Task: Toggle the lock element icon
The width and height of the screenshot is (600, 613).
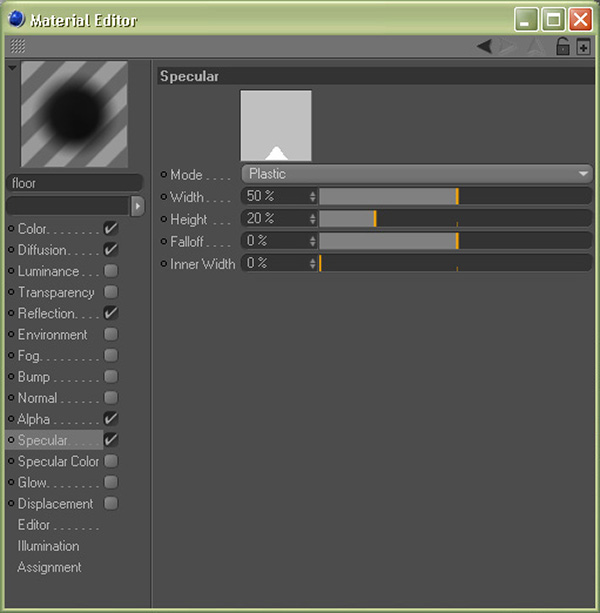Action: [562, 46]
